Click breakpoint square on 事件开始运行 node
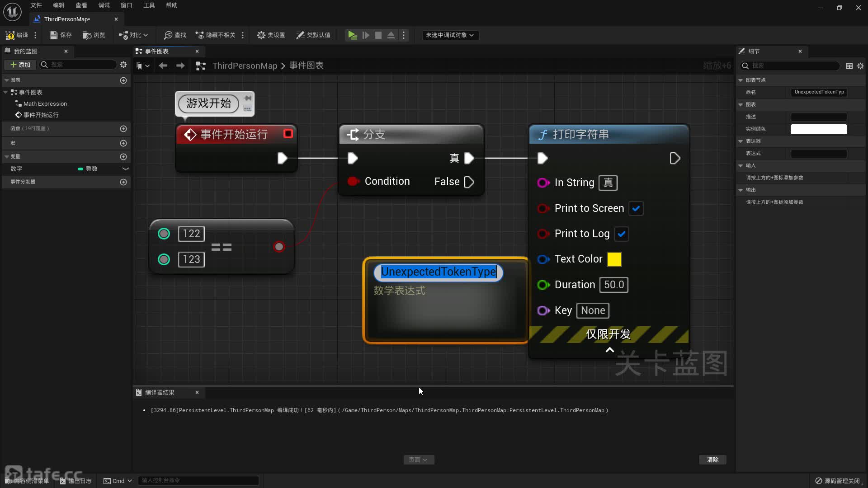Image resolution: width=868 pixels, height=488 pixels. pos(288,134)
